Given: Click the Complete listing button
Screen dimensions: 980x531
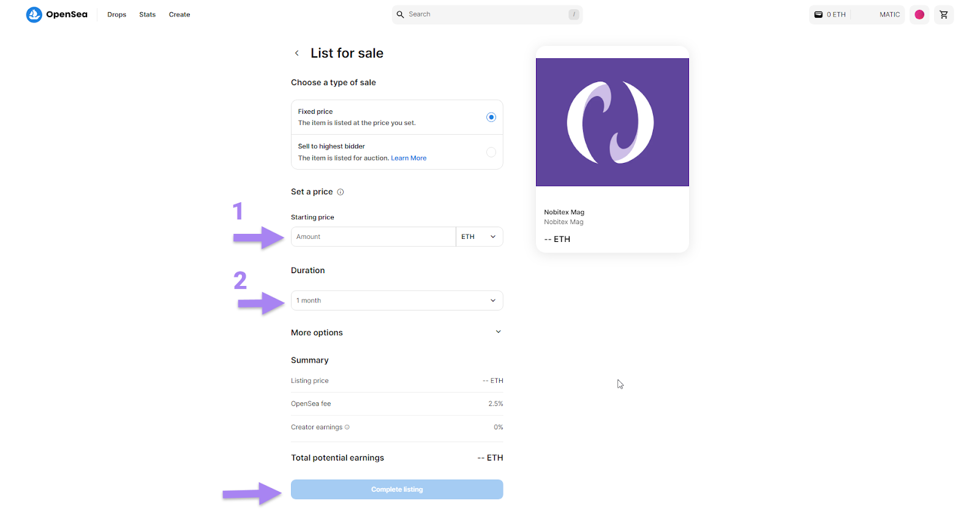Looking at the screenshot, I should click(397, 489).
